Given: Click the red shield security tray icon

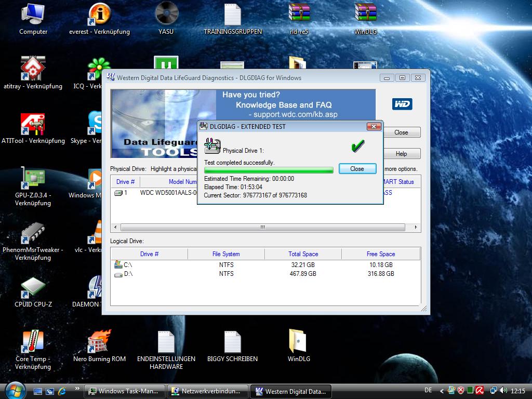Looking at the screenshot, I should [x=461, y=391].
